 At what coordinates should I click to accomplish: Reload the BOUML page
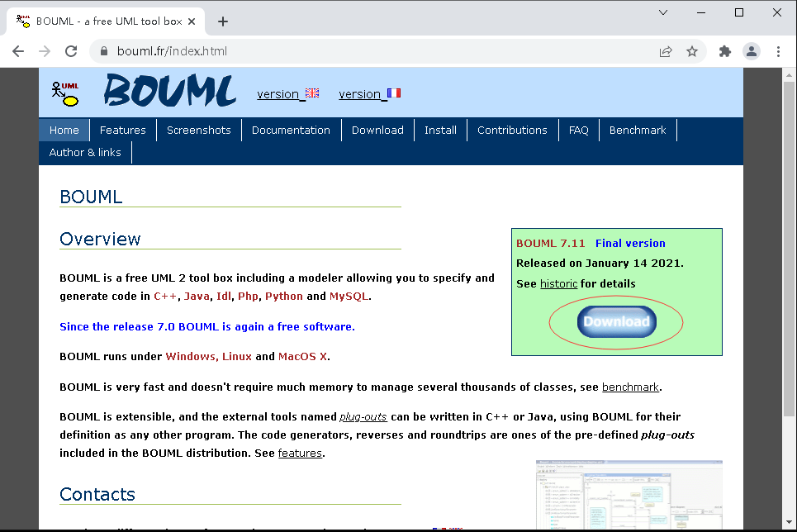click(71, 51)
